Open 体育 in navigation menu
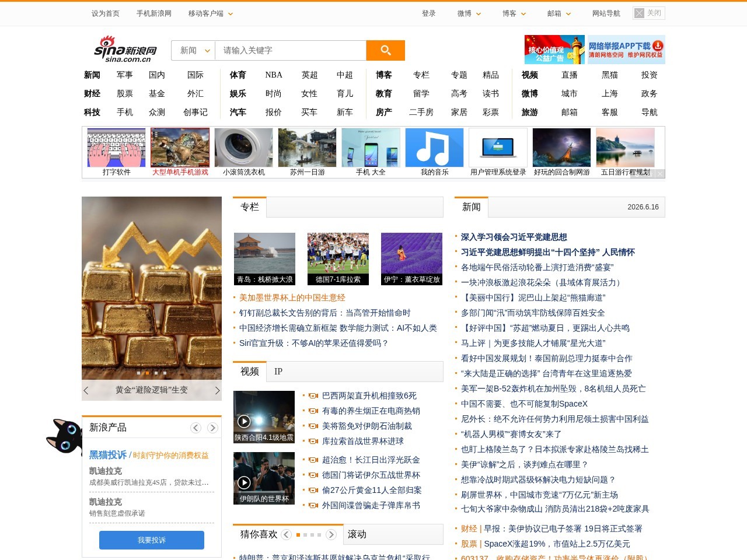 point(238,75)
